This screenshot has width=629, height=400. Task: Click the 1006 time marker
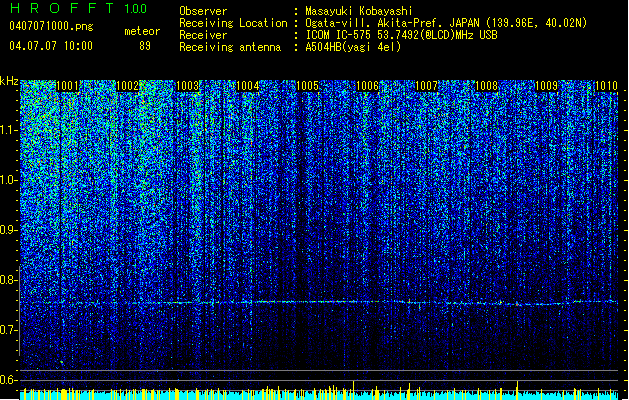click(367, 86)
